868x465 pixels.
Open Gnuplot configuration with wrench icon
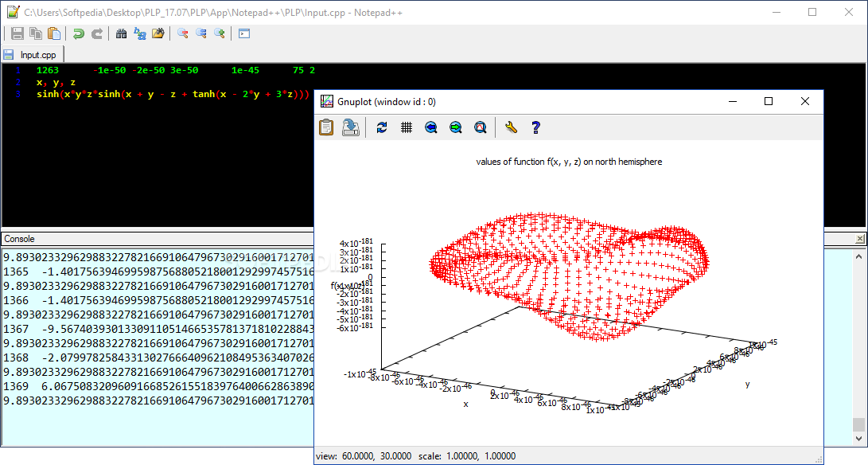(x=511, y=127)
